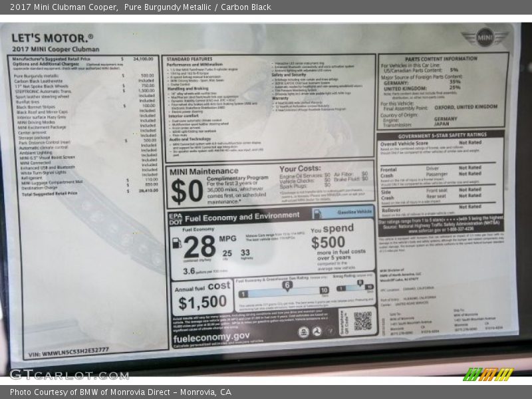Click the 'Frontal Crash' rating label
Viewport: 532px width, 399px height.
pos(388,173)
